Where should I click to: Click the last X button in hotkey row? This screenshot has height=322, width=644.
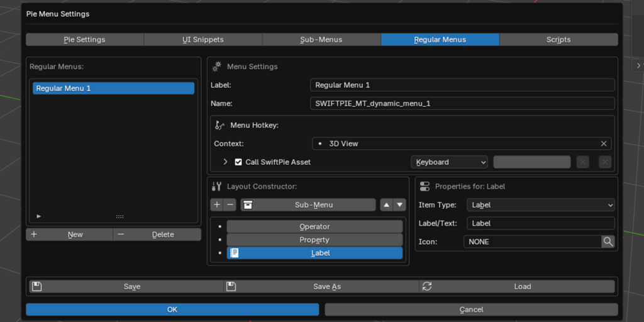tap(605, 162)
